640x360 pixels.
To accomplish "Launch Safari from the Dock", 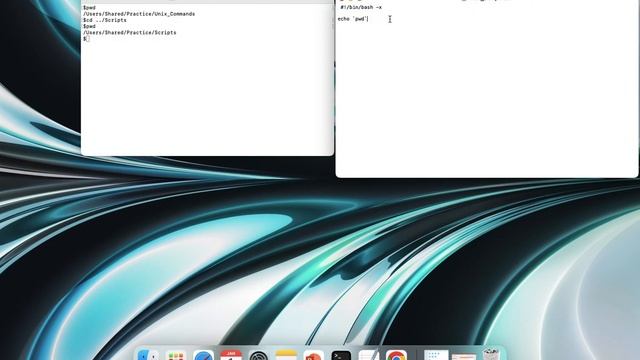I will click(x=203, y=355).
